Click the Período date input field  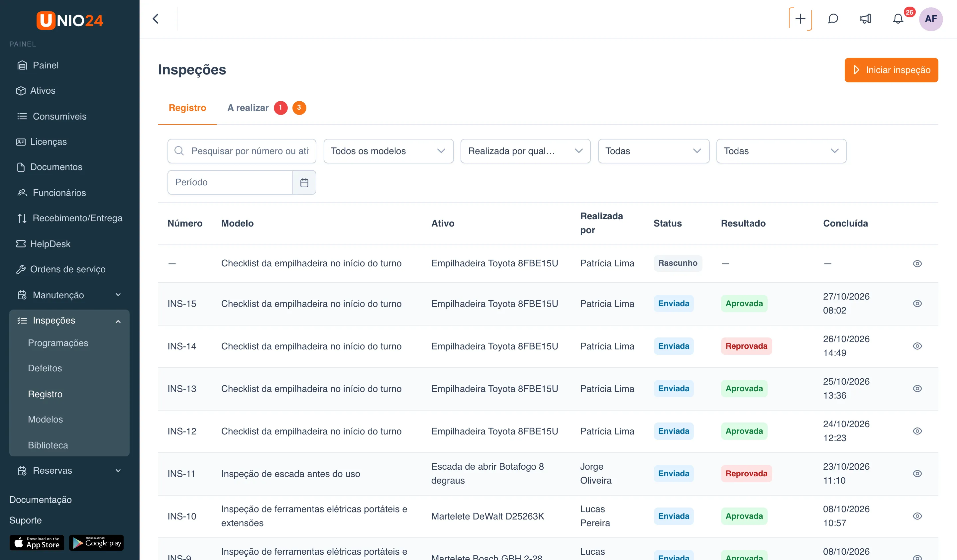pos(230,182)
